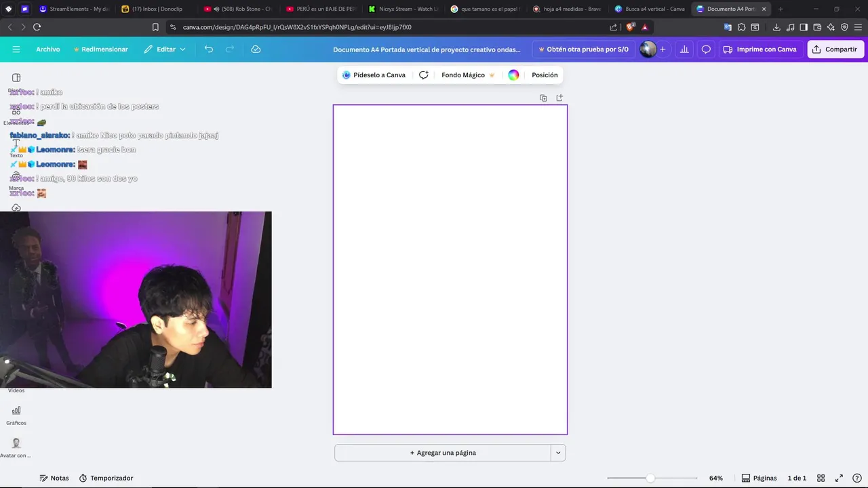Undo the last action
This screenshot has height=488, width=868.
pos(208,49)
